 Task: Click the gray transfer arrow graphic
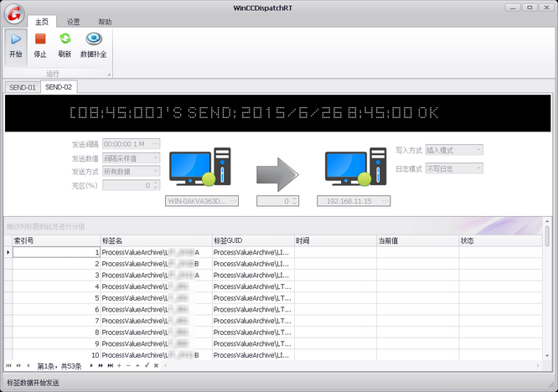tap(277, 175)
